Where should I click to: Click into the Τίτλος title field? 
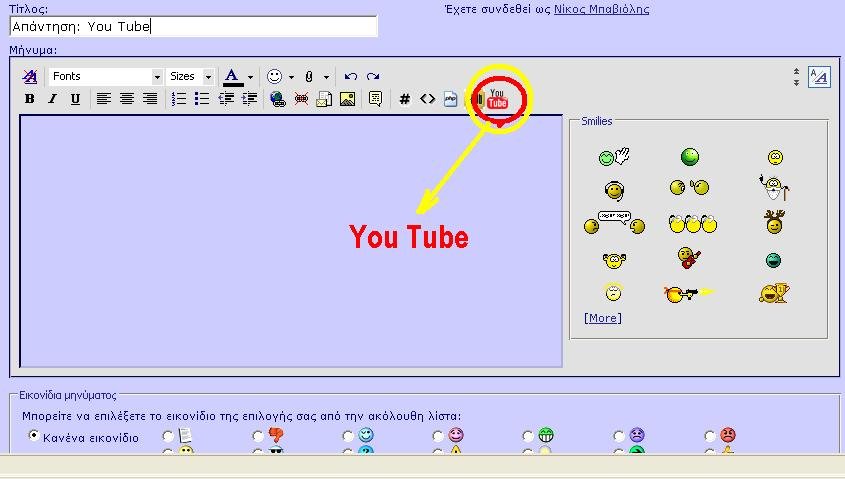[x=193, y=26]
